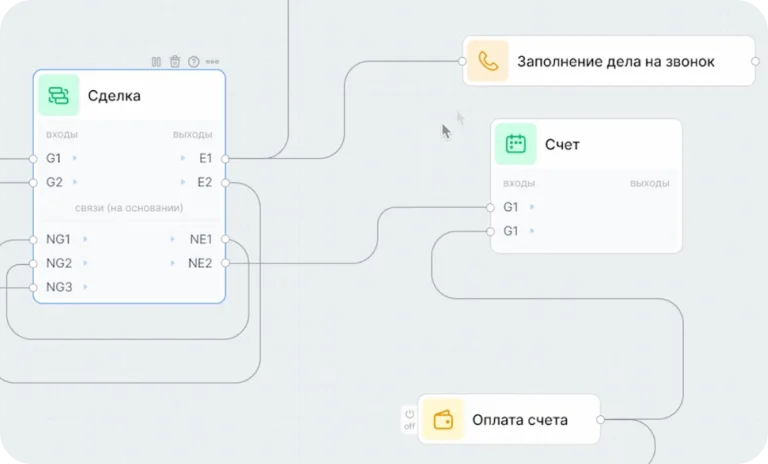Viewport: 768px width, 464px height.
Task: Open help question-mark icon above Сделка
Action: tap(194, 62)
